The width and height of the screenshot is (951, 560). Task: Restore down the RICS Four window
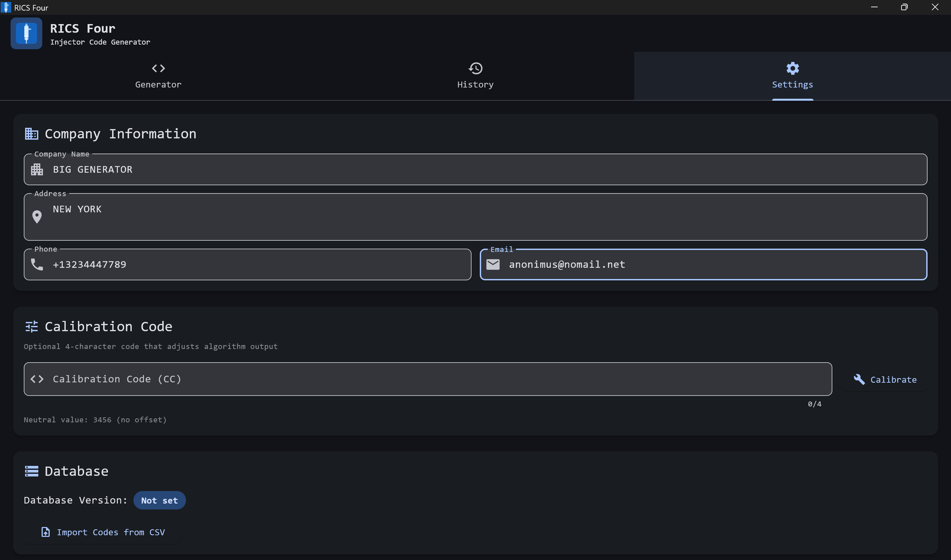point(904,7)
